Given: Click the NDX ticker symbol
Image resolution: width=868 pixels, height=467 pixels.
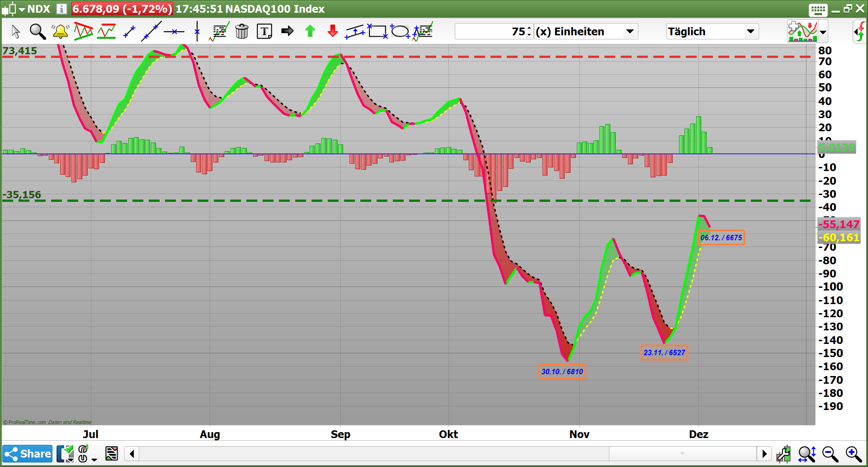Looking at the screenshot, I should 38,9.
